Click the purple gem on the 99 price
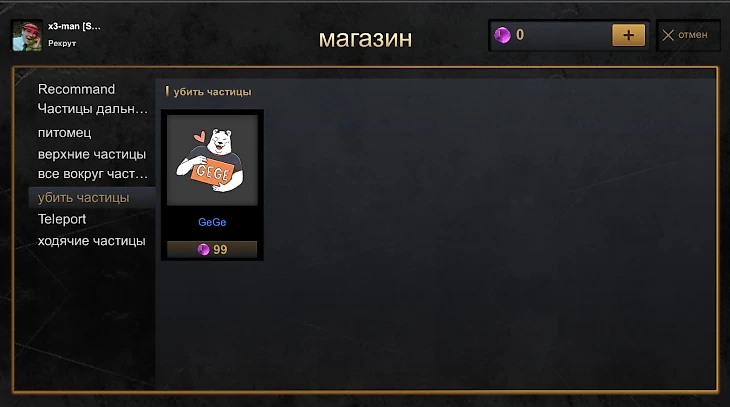The image size is (730, 407). click(203, 250)
